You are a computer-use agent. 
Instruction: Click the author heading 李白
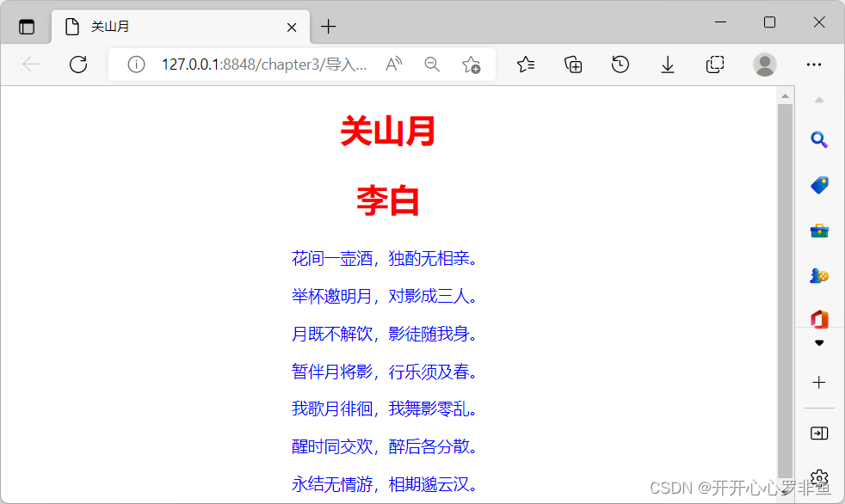coord(387,201)
